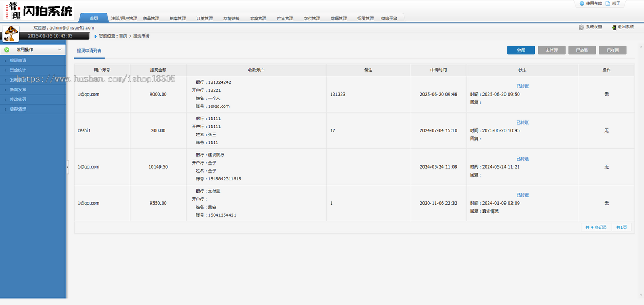
Task: Filter withdrawals by 未处理
Action: coord(552,50)
